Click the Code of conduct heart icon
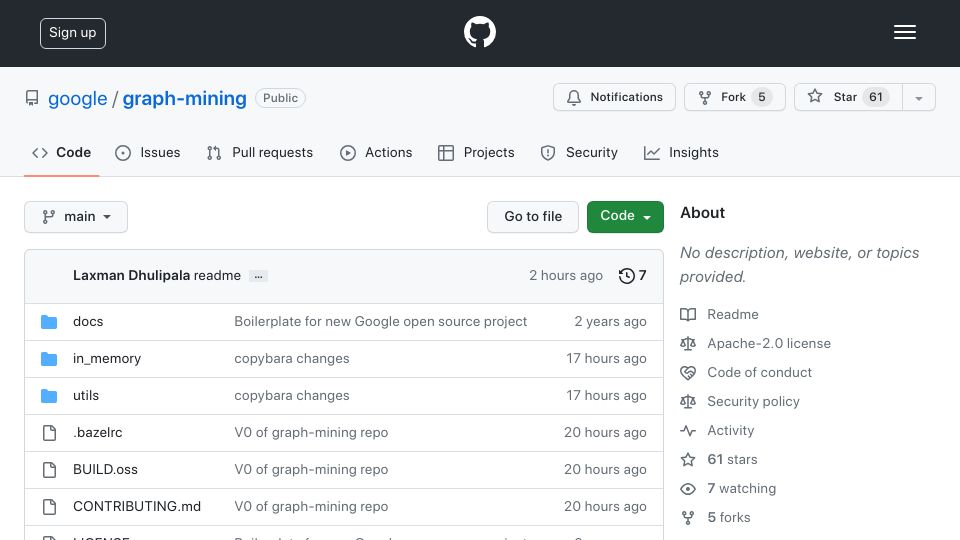 pos(688,373)
